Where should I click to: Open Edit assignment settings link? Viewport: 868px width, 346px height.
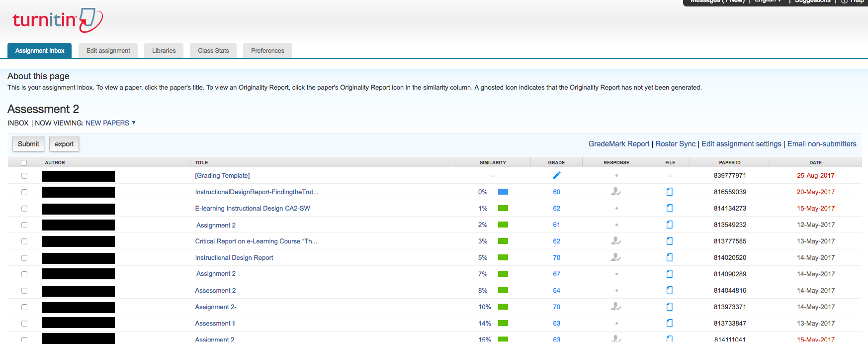point(741,144)
